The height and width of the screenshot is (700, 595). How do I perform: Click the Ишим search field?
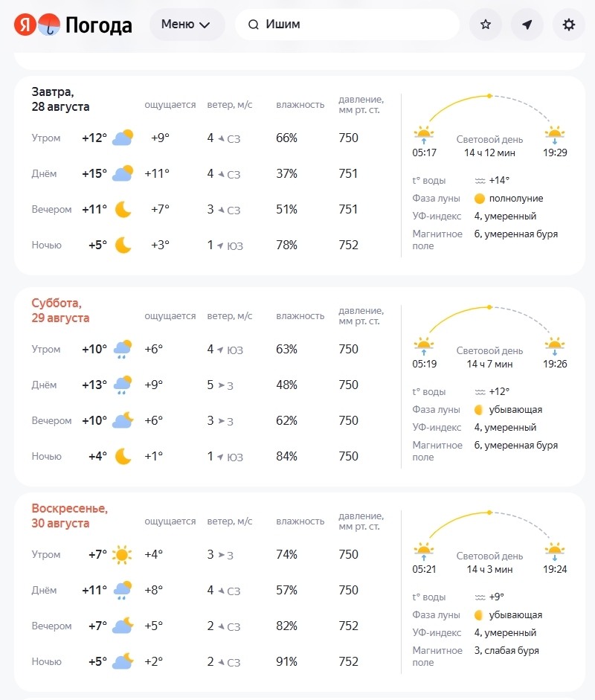[x=347, y=24]
